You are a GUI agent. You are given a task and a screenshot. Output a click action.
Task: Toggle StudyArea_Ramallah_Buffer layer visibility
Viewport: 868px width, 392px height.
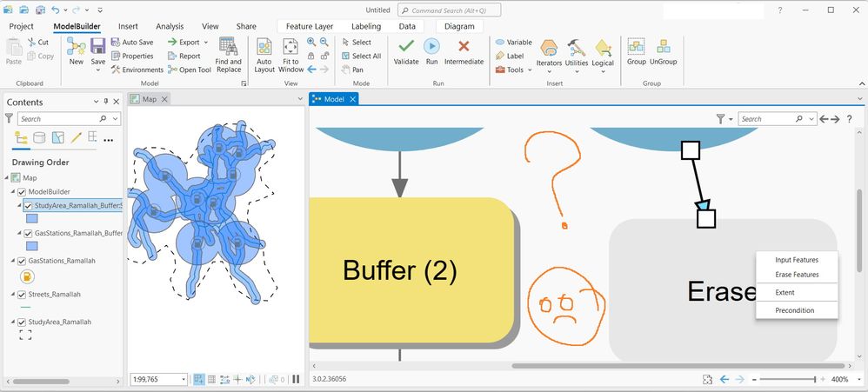tap(28, 206)
